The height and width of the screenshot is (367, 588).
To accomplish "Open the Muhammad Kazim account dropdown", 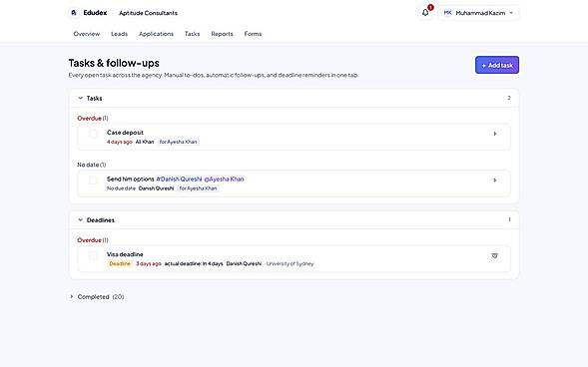I will (478, 13).
